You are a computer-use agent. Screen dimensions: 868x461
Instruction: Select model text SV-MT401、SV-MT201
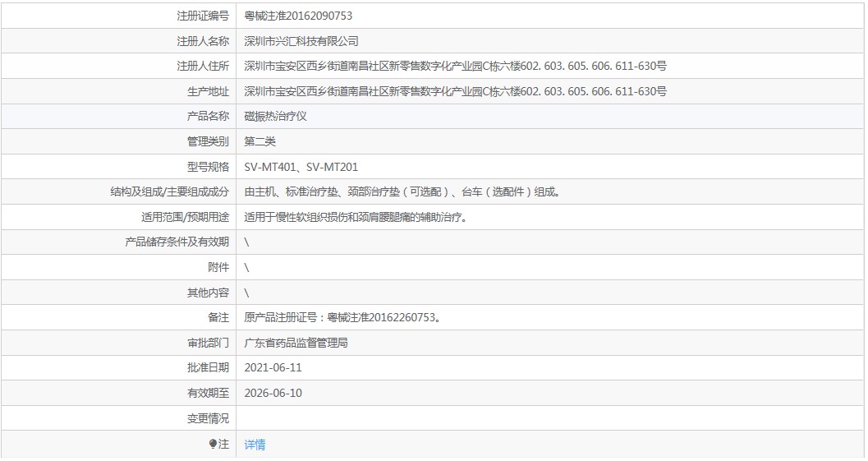(x=301, y=167)
